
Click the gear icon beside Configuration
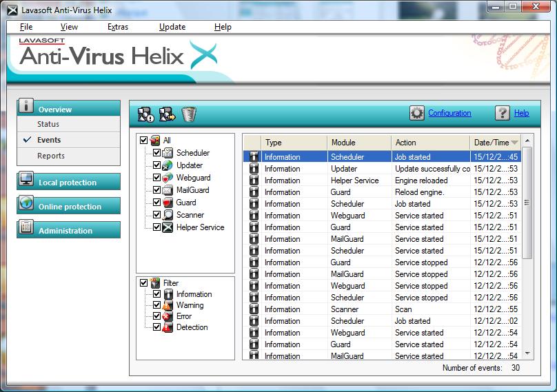click(x=417, y=113)
